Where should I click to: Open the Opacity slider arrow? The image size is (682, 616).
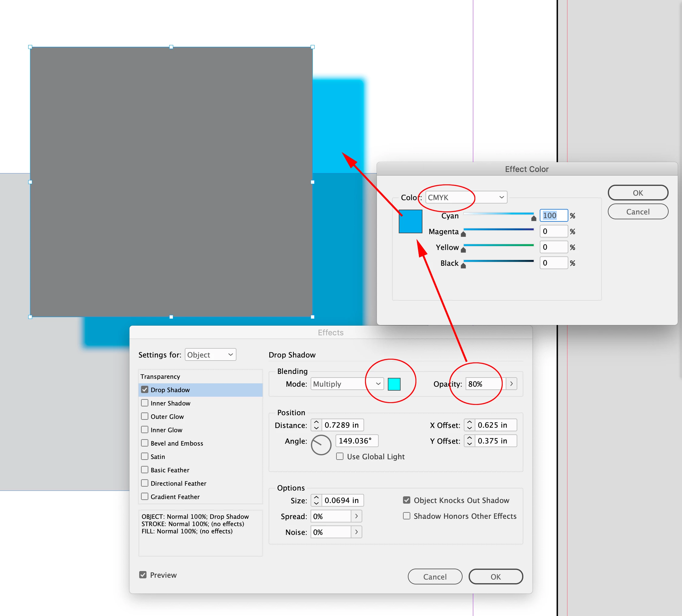511,384
